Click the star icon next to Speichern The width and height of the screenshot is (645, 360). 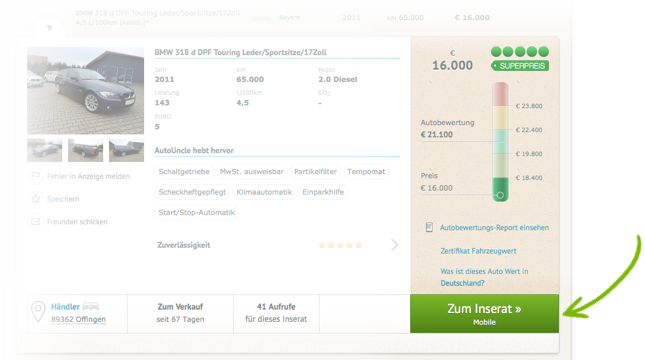click(36, 199)
